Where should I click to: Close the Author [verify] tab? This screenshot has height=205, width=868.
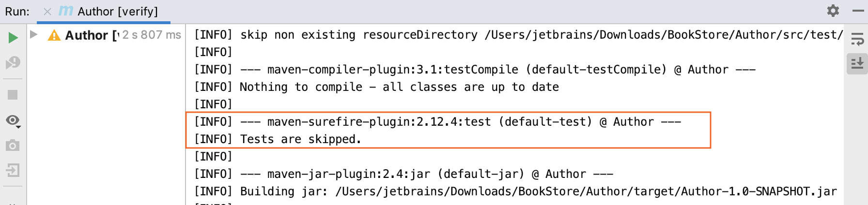(x=47, y=11)
